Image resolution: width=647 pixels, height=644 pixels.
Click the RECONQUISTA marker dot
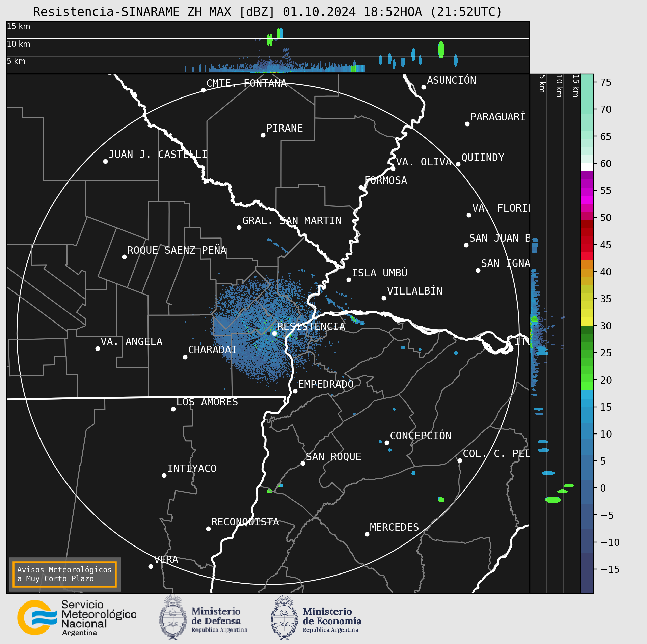coord(208,529)
